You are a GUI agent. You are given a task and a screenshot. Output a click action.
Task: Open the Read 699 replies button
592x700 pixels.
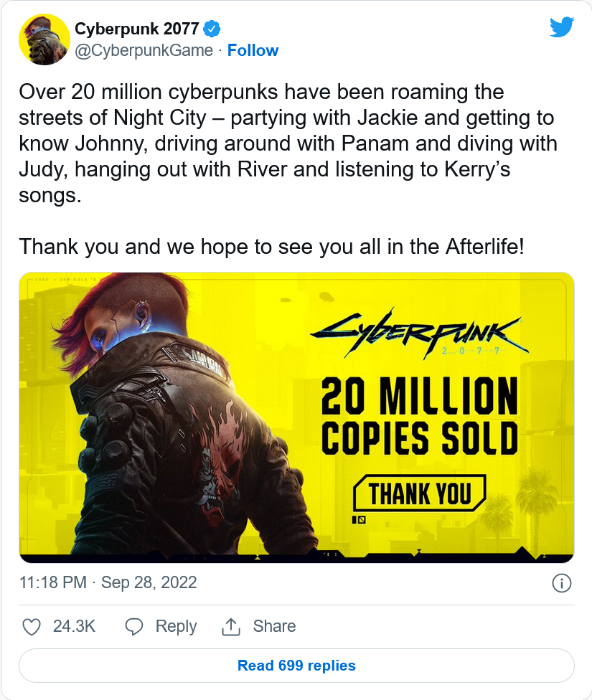coord(296,665)
